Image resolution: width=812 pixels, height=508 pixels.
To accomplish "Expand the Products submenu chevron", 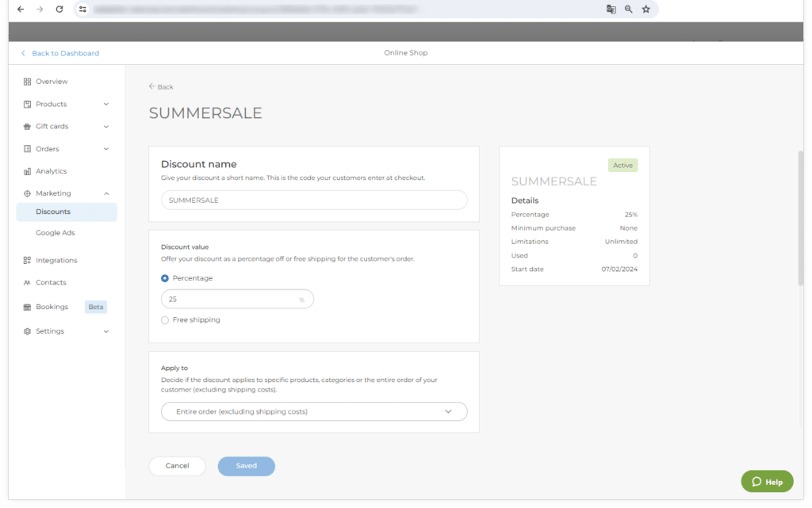I will pyautogui.click(x=106, y=105).
